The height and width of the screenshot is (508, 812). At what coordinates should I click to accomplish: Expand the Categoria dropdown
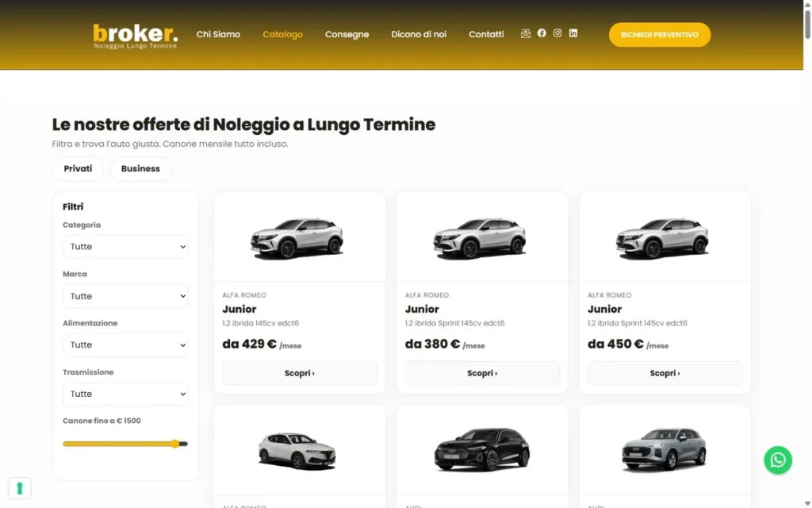tap(125, 247)
